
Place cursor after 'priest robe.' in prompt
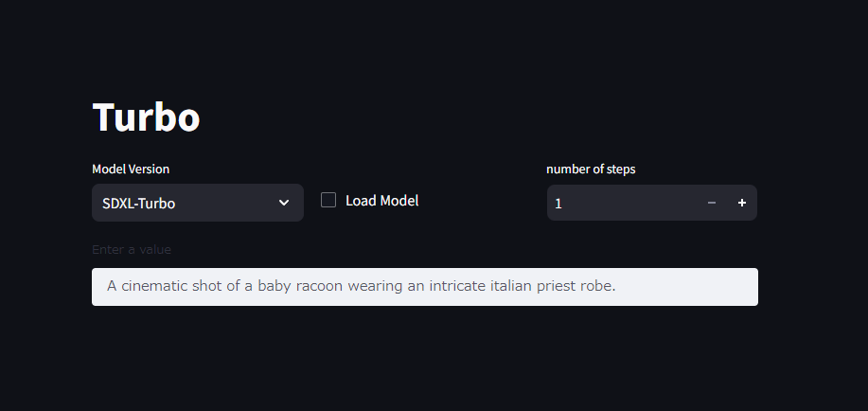click(x=616, y=286)
